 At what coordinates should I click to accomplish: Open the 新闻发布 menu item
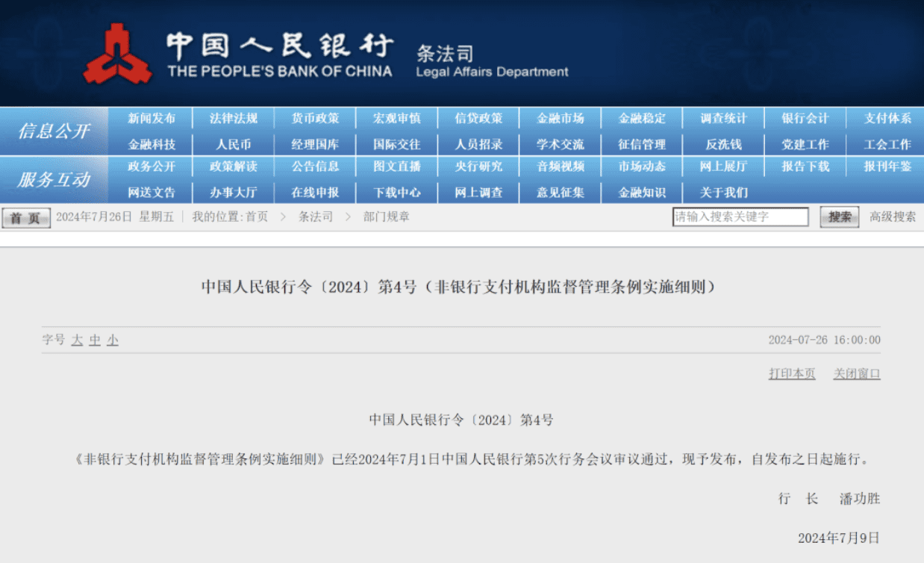coord(152,119)
